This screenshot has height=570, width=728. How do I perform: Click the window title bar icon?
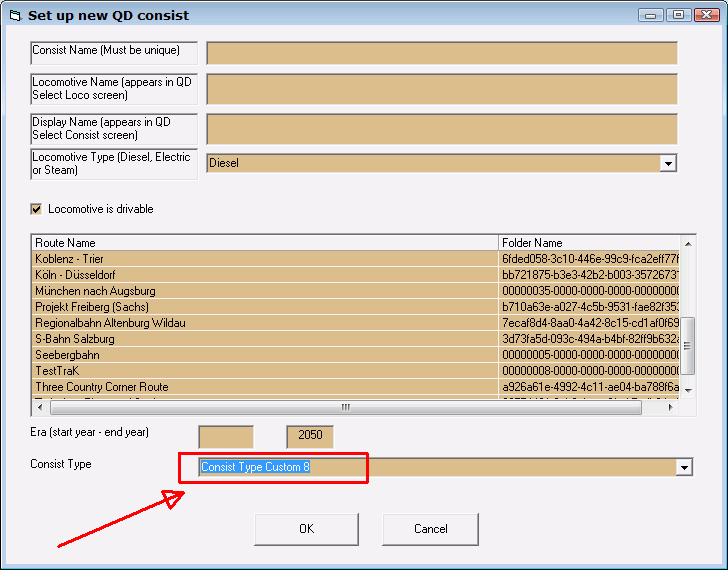coord(15,16)
